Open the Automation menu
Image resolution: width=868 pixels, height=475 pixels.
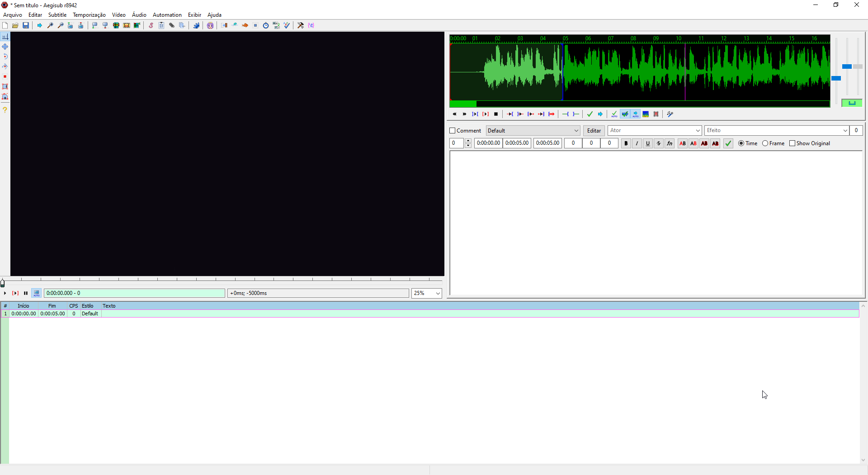pyautogui.click(x=167, y=15)
